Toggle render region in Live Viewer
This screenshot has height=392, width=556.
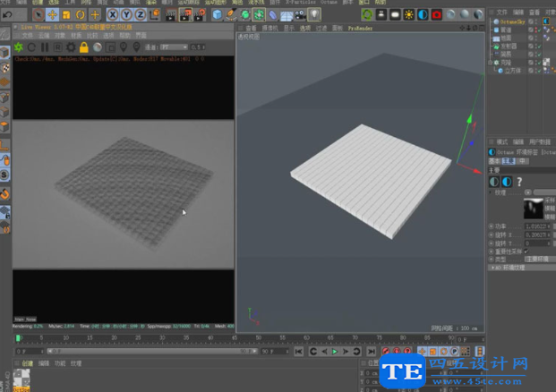point(110,47)
